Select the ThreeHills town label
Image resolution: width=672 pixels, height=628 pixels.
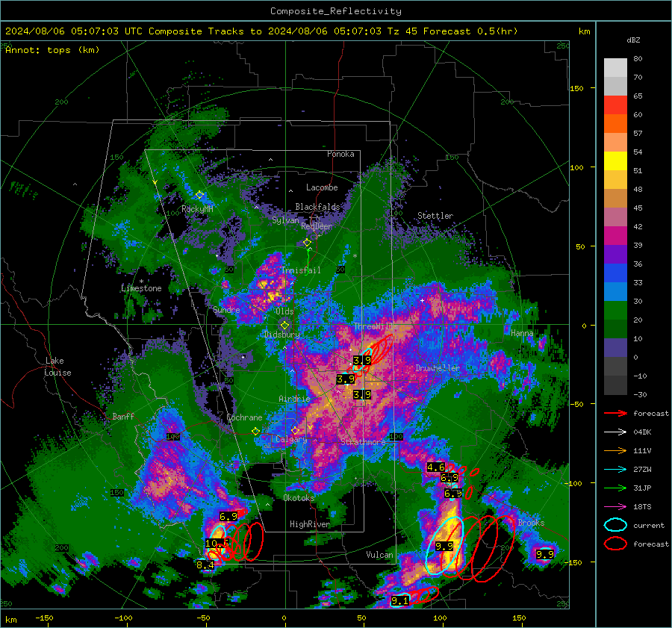tap(376, 326)
